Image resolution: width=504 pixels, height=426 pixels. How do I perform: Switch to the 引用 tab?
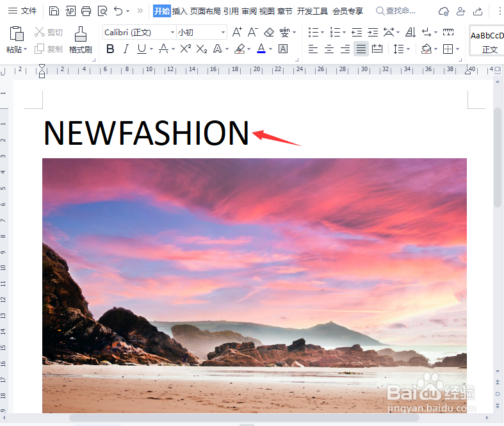(x=231, y=12)
